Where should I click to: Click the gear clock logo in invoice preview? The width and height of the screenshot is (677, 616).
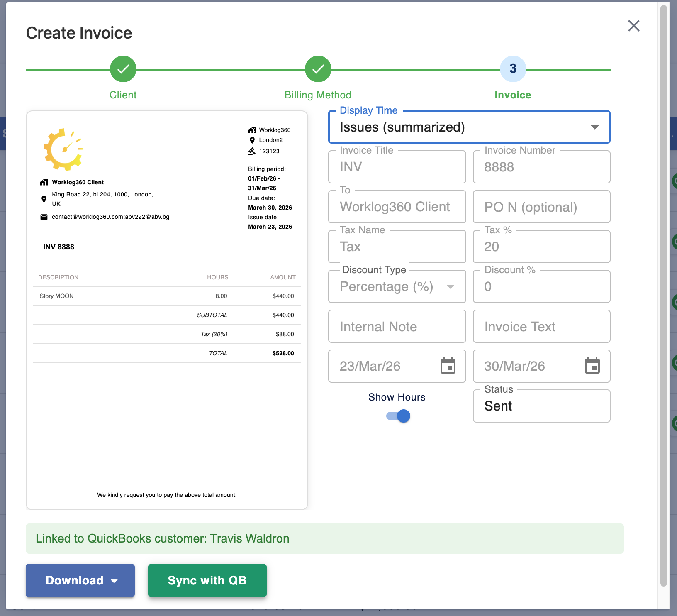(63, 149)
